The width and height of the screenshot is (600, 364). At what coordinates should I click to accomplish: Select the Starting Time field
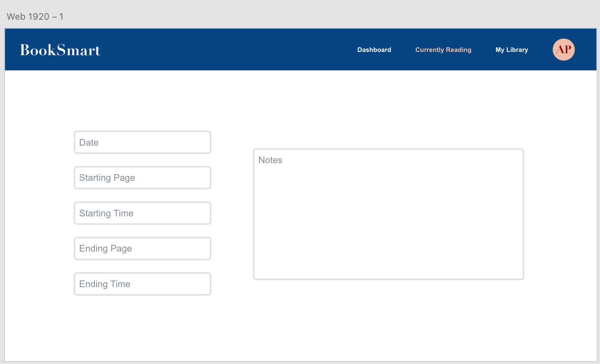142,213
